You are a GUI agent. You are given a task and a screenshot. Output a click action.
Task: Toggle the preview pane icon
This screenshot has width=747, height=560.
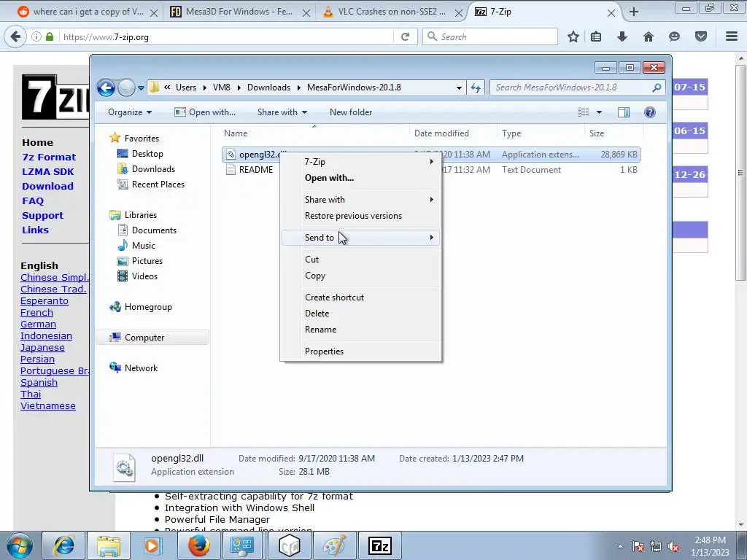coord(624,112)
